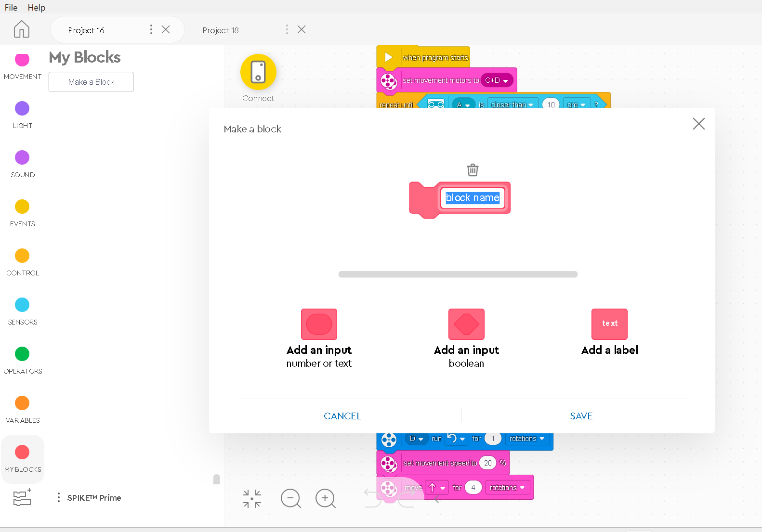Open the File menu
762x532 pixels.
pyautogui.click(x=11, y=7)
